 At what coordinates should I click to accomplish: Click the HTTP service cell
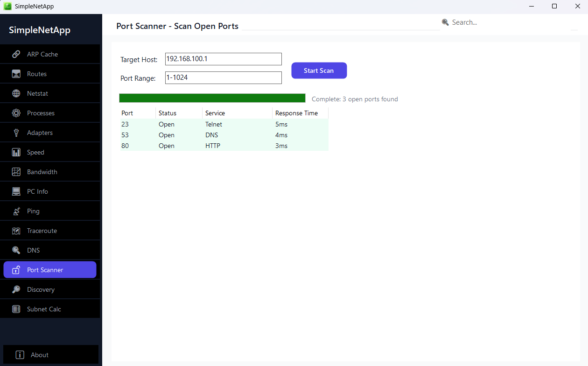click(x=213, y=146)
